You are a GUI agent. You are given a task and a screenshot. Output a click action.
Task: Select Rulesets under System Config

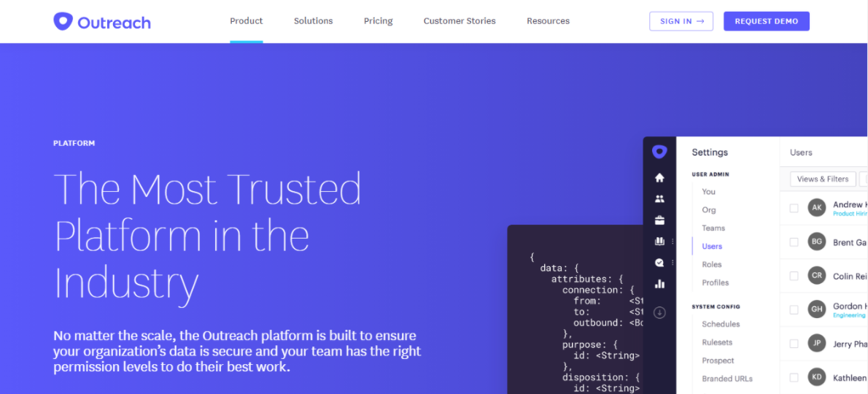point(718,342)
